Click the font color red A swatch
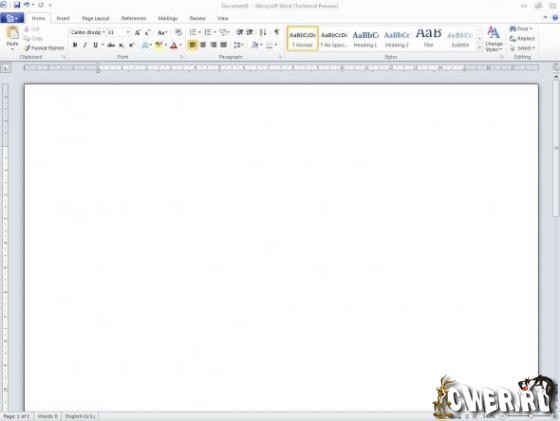This screenshot has height=421, width=560. pos(174,45)
